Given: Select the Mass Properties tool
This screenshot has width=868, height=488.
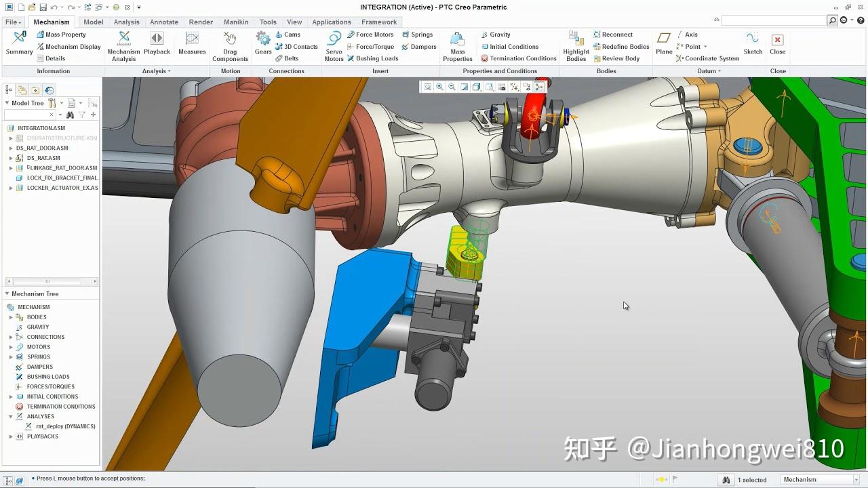Looking at the screenshot, I should [x=457, y=46].
